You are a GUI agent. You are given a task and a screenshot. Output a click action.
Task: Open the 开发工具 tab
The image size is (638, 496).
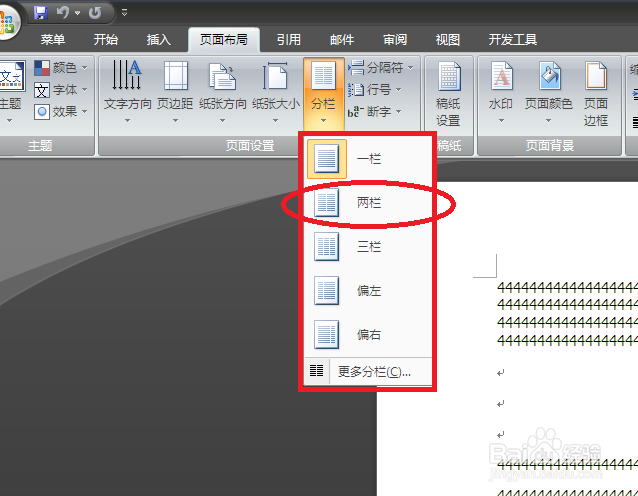point(513,39)
